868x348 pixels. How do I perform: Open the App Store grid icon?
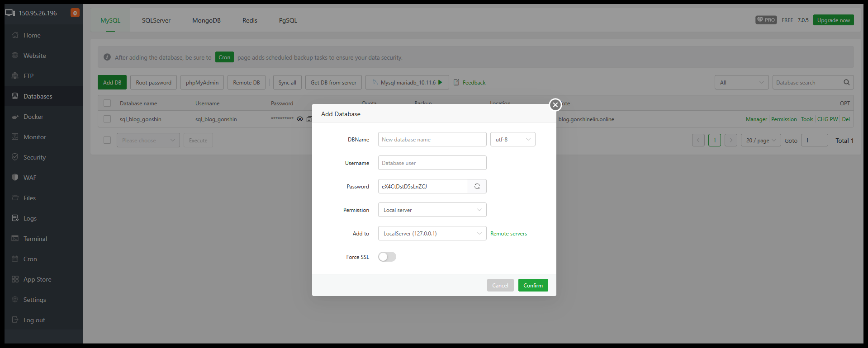15,279
